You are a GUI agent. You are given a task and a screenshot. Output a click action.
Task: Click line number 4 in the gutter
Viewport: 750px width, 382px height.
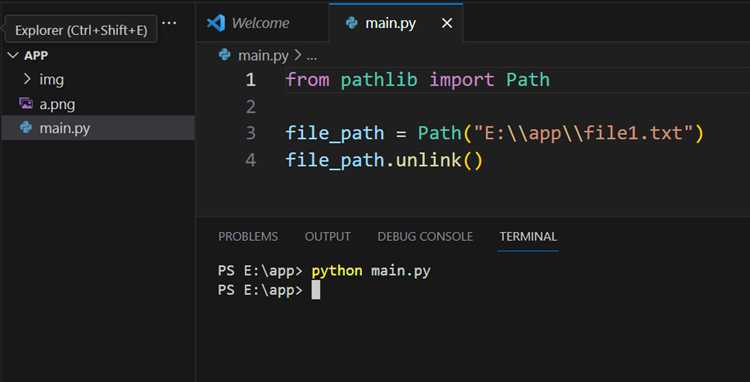[250, 160]
